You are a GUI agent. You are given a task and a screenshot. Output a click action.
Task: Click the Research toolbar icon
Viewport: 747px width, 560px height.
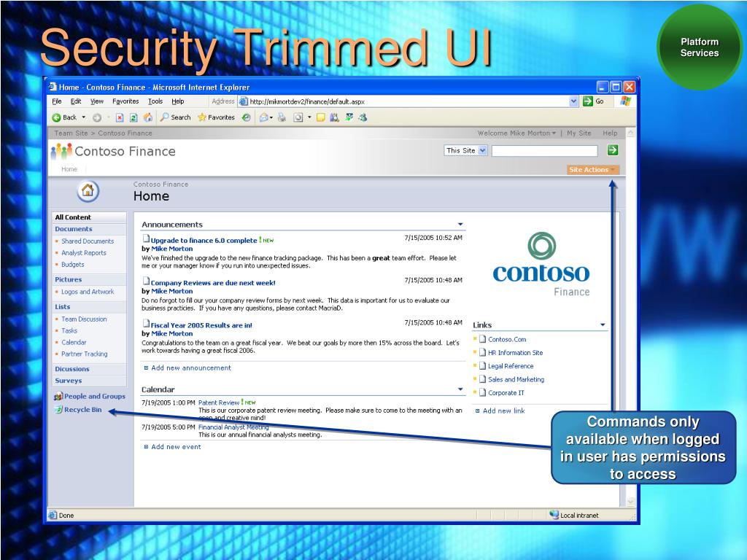pos(334,117)
